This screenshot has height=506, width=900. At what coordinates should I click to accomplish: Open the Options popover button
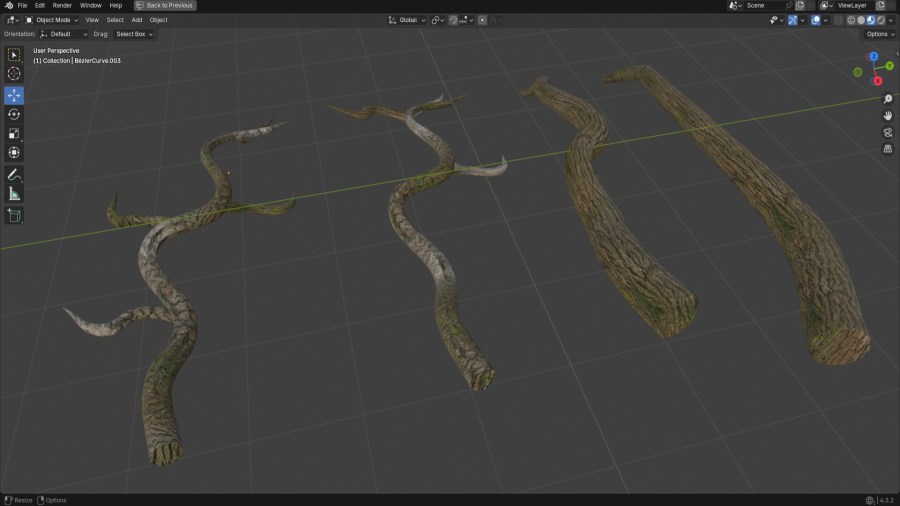pyautogui.click(x=878, y=34)
